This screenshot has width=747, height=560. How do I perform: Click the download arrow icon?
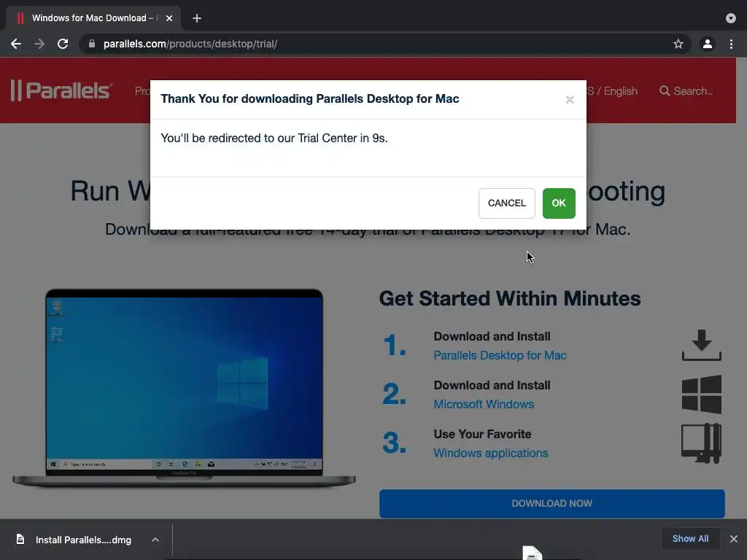click(701, 345)
